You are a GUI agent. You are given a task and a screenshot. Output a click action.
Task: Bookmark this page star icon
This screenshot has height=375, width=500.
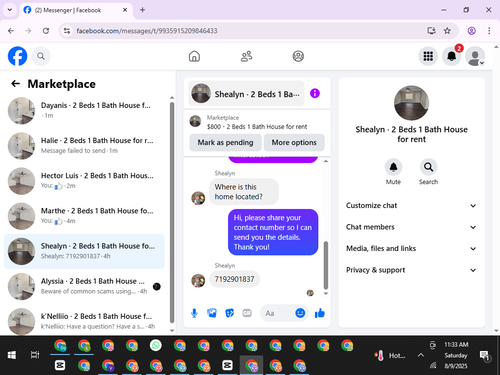tap(447, 31)
